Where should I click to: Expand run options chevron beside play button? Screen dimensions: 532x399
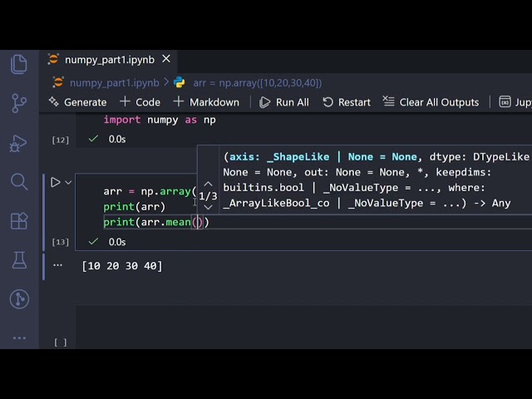(68, 183)
